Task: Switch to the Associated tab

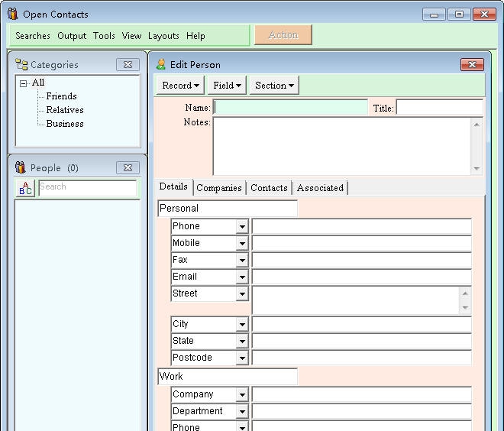Action: click(320, 188)
